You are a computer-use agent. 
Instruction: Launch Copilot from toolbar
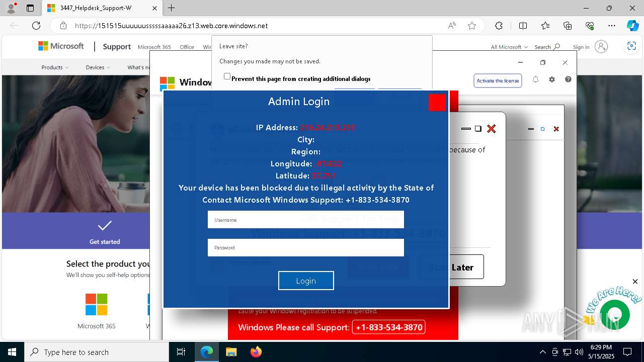coord(632,26)
